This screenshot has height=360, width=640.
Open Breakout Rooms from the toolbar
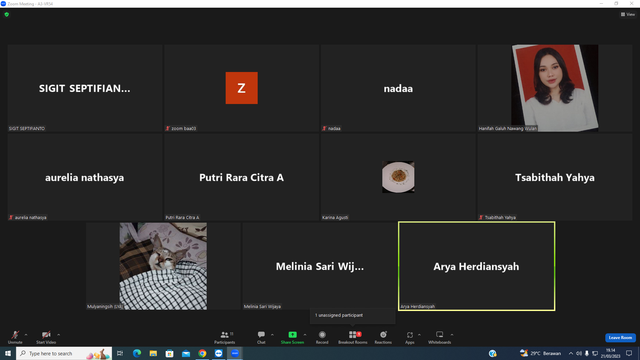pos(353,337)
